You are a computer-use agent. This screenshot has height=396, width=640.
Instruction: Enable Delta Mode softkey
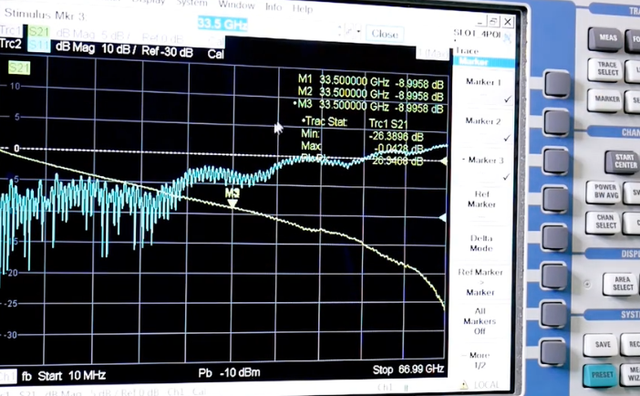pyautogui.click(x=481, y=243)
